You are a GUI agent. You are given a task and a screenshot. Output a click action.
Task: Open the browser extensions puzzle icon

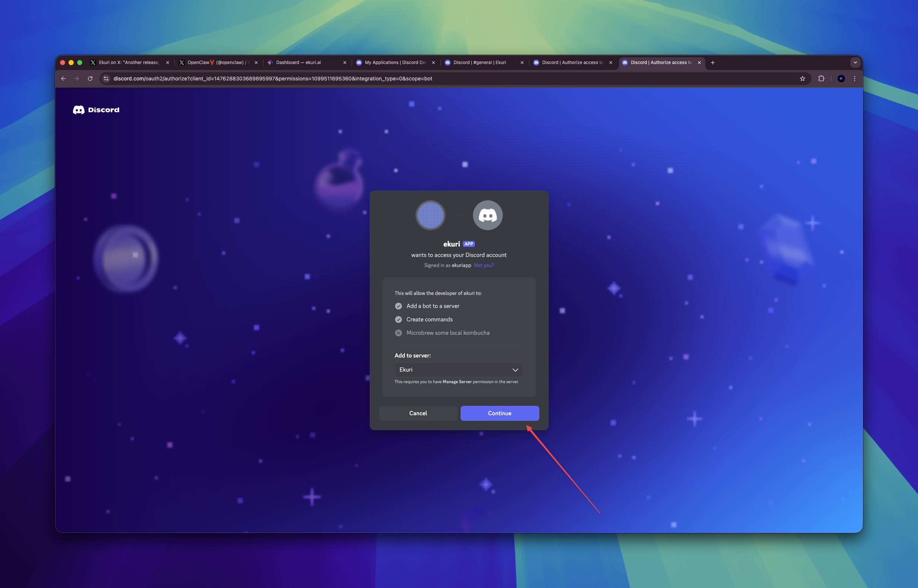point(821,79)
